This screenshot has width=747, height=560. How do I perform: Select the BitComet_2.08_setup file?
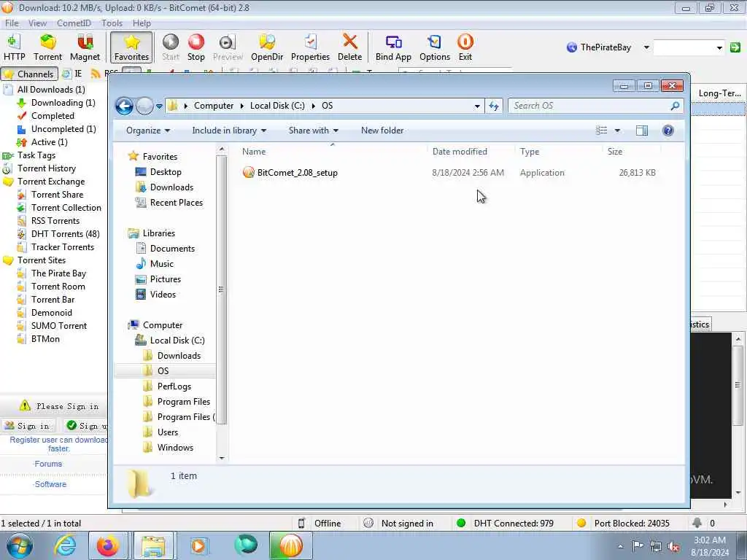coord(298,173)
